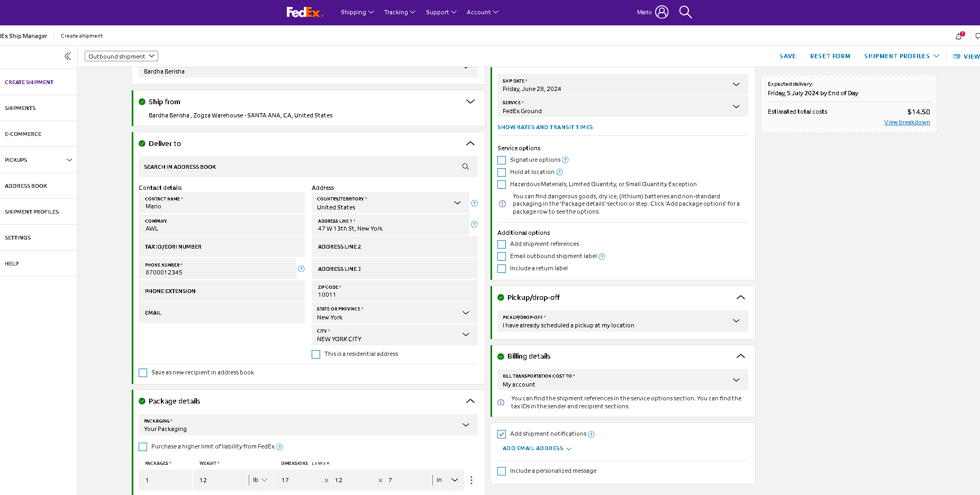Open the View breakdown link
Screen dimensions: 980x495
pos(907,122)
